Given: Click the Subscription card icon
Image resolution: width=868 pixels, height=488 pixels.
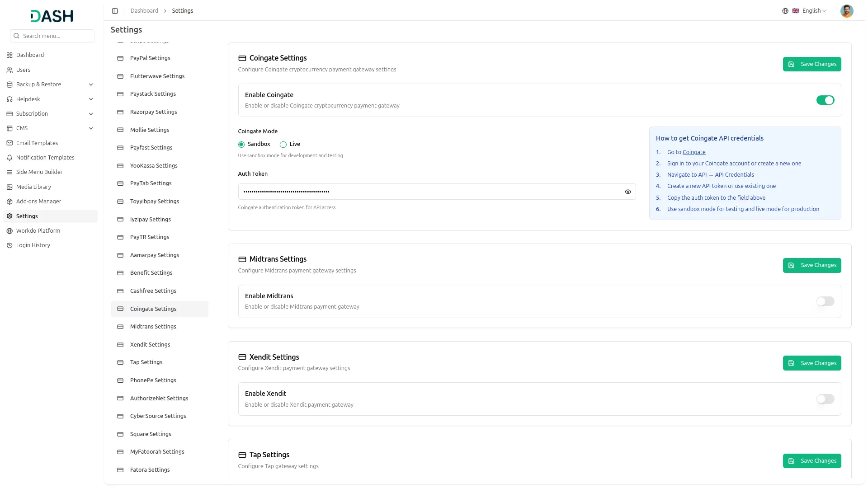Looking at the screenshot, I should coord(9,114).
